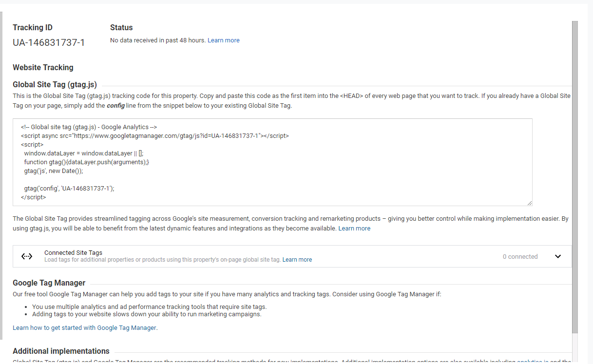
Task: Click the Connected Site Tags title
Action: [x=73, y=253]
